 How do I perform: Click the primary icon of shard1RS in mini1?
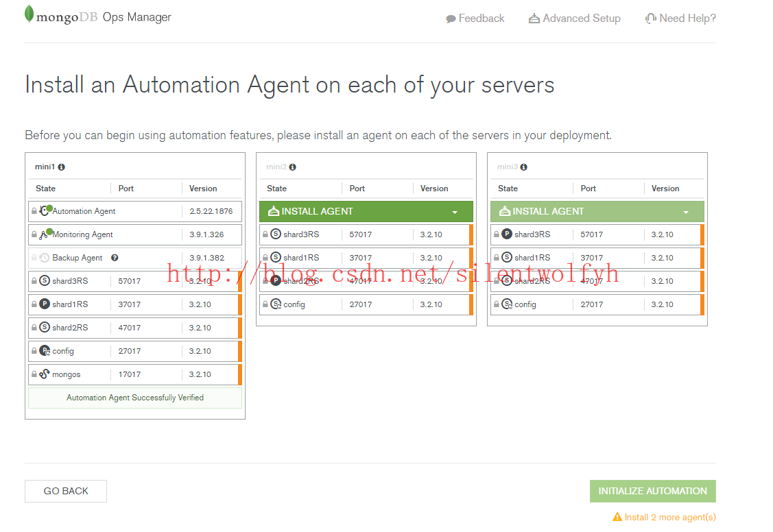[45, 304]
